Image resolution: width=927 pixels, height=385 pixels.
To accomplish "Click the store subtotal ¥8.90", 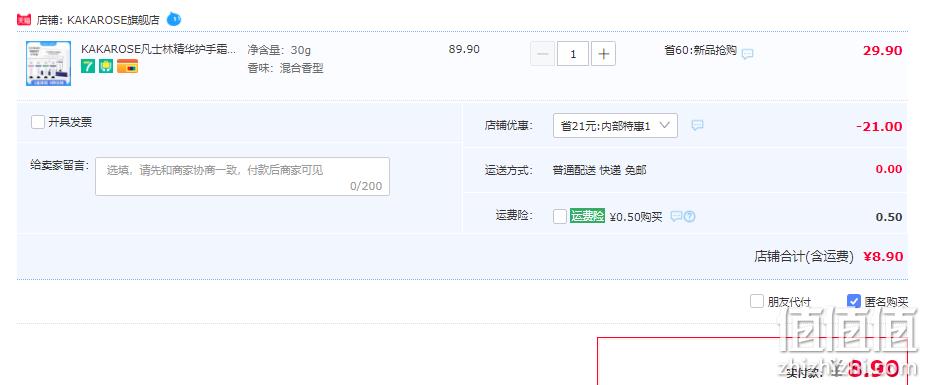I will click(x=883, y=256).
